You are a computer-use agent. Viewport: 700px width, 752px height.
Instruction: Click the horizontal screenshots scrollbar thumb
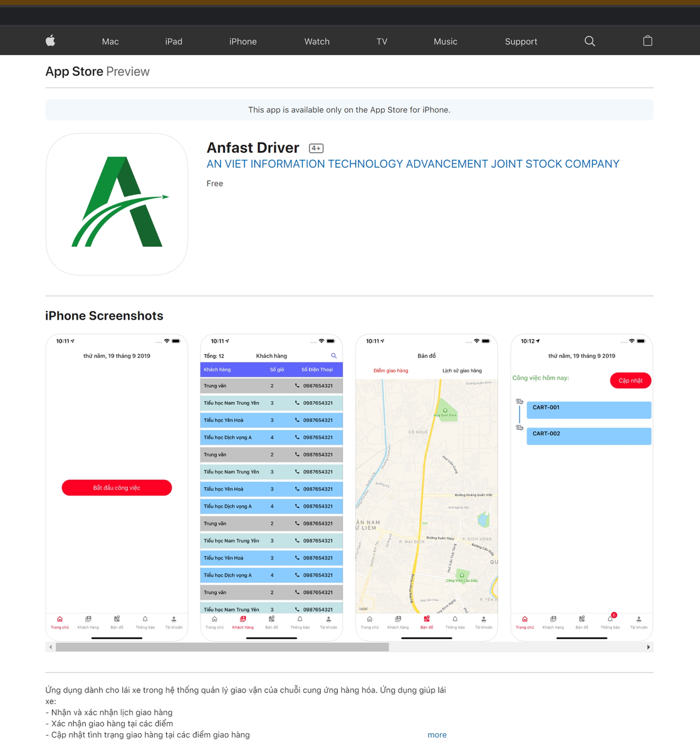pyautogui.click(x=222, y=647)
